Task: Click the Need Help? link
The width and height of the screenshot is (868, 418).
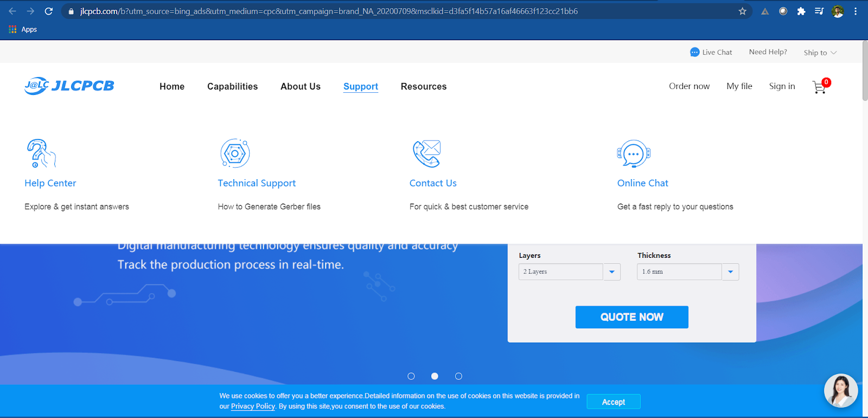Action: pyautogui.click(x=768, y=52)
